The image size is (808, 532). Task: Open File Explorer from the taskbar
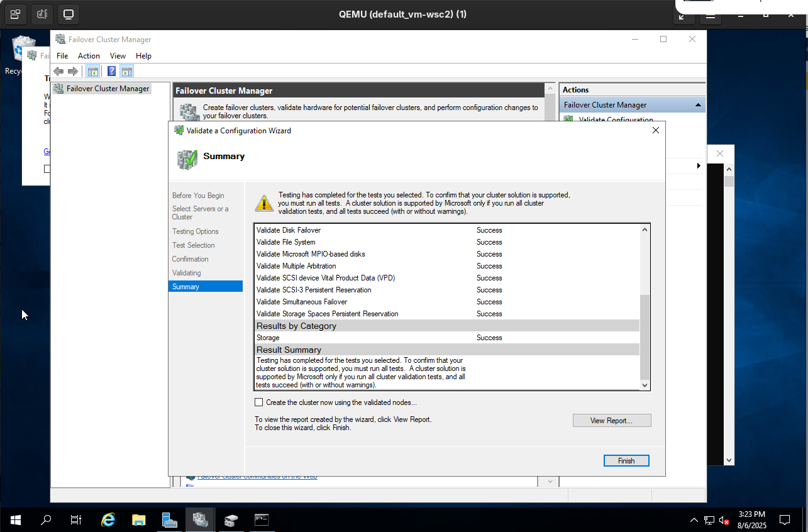tap(139, 520)
